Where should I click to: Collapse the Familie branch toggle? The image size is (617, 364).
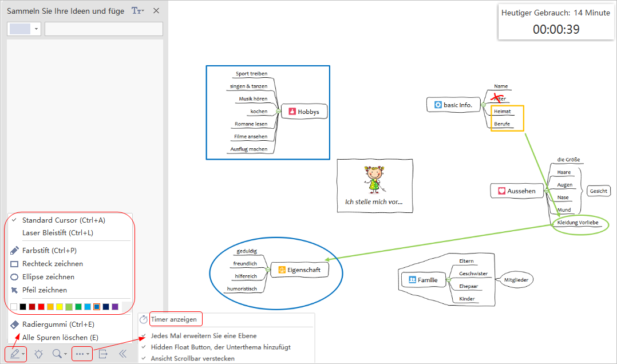[448, 280]
